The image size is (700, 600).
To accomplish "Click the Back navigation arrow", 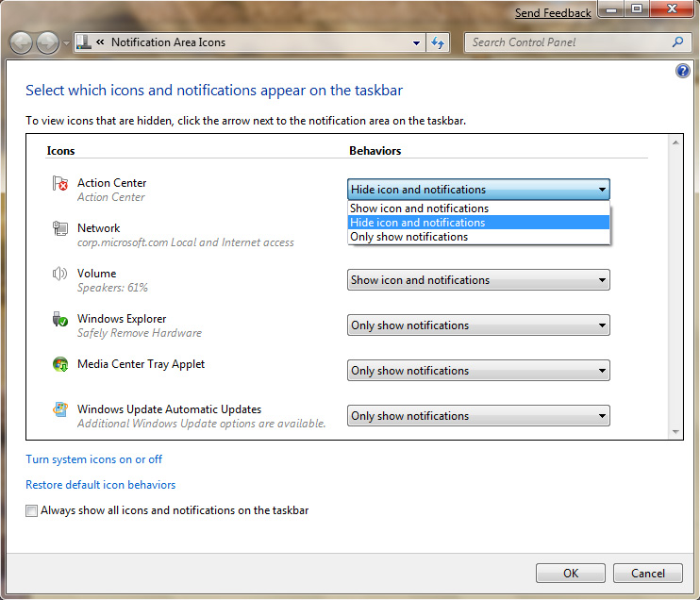I will click(21, 43).
